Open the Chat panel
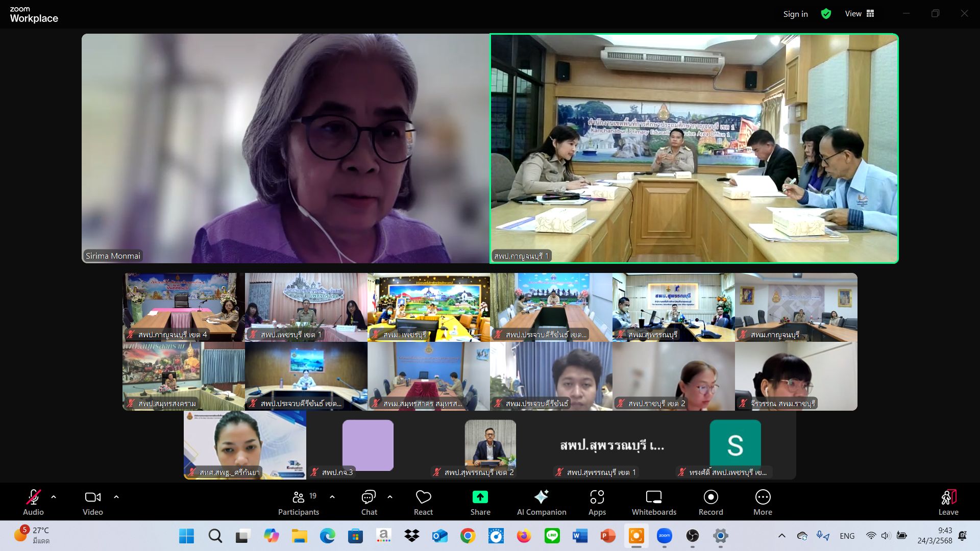 pyautogui.click(x=369, y=503)
